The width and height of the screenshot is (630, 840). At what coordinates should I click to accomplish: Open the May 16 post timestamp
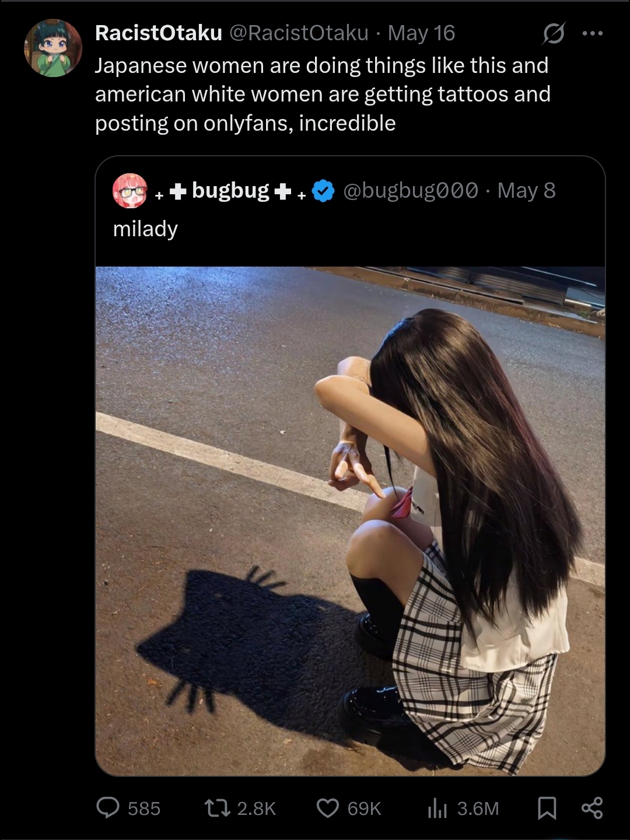421,33
